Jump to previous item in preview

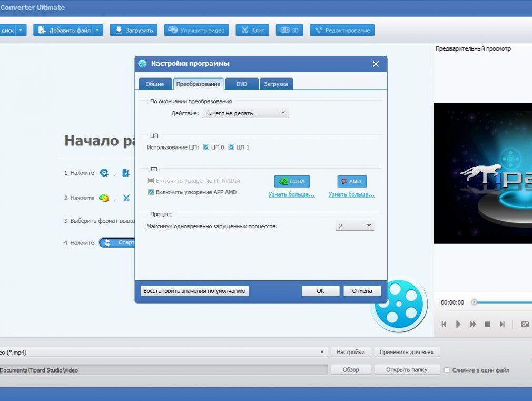pos(444,324)
